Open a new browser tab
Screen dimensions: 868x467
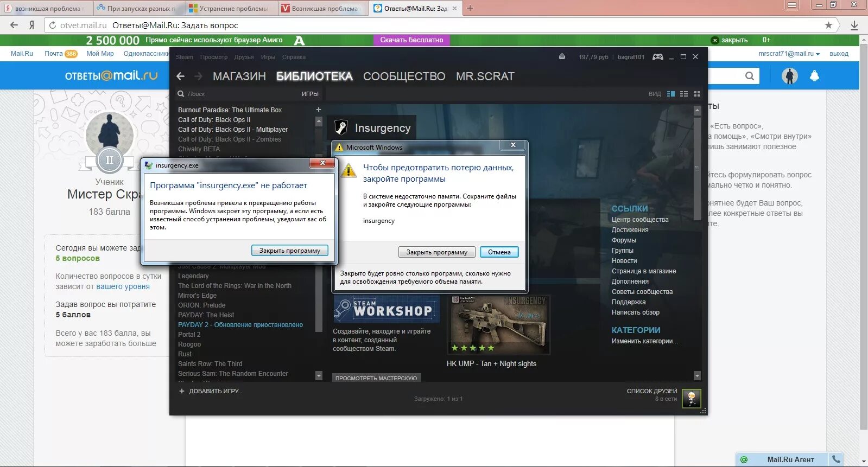[470, 8]
